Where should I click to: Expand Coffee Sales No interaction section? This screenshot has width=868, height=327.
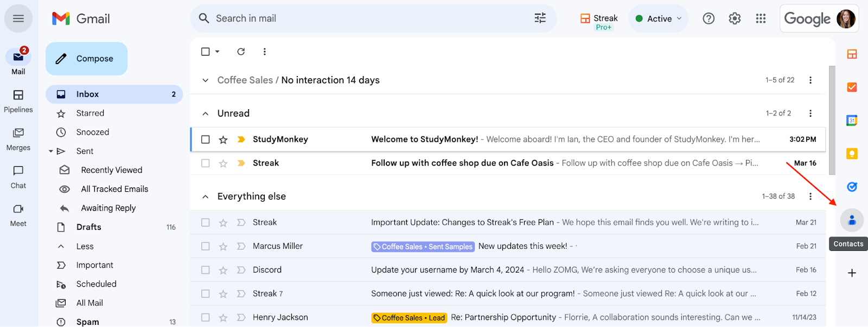coord(205,80)
